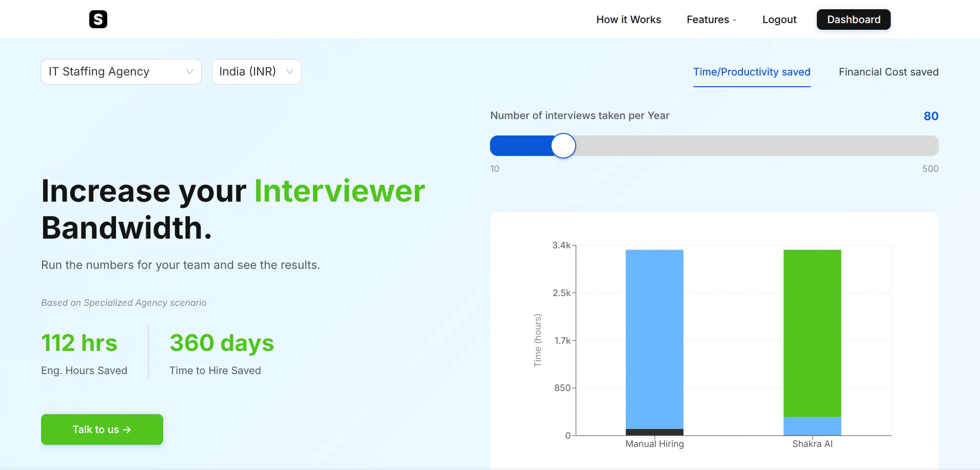Click the green Shakra AI bar segment
Image resolution: width=980 pixels, height=470 pixels.
(x=812, y=334)
